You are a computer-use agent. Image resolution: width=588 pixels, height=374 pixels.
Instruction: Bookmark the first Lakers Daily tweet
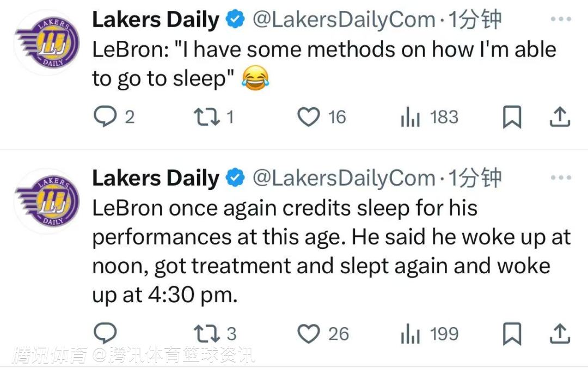point(511,117)
